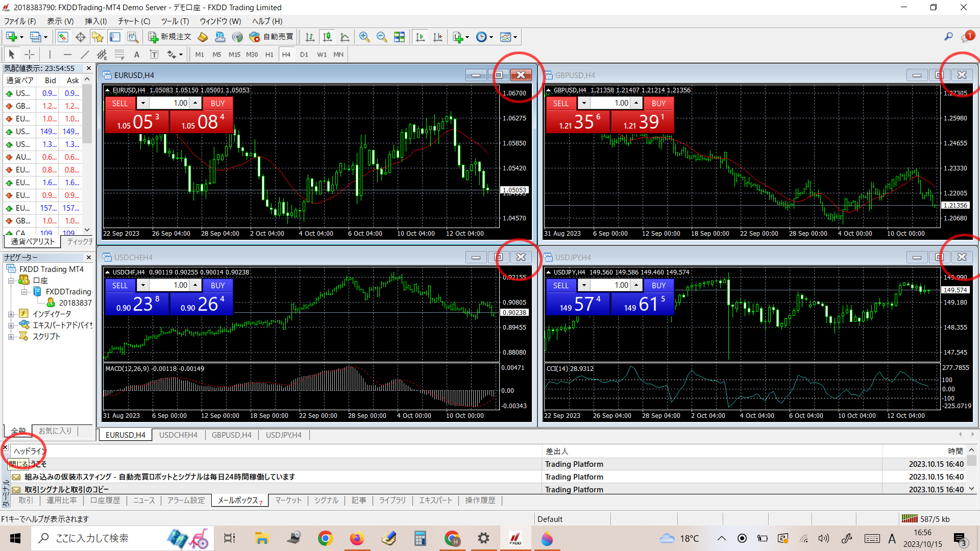The image size is (980, 551).
Task: Select the Crosshair tool
Action: pyautogui.click(x=30, y=54)
